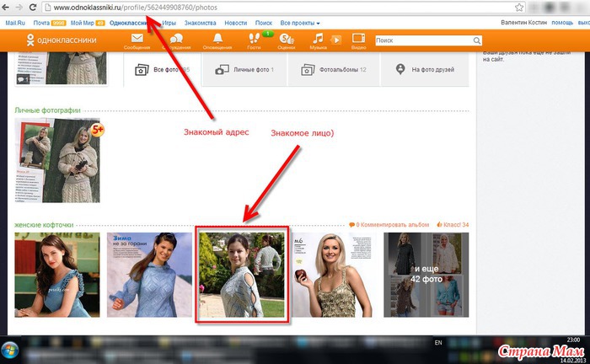This screenshot has height=364, width=590.
Task: Select the Личные фото tab
Action: click(244, 70)
